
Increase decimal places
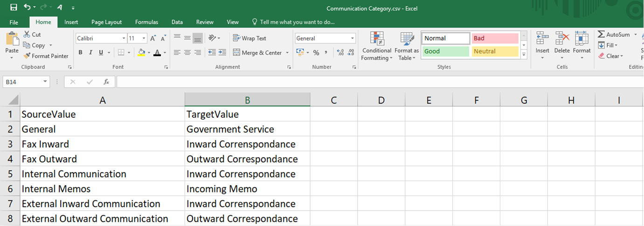point(340,53)
